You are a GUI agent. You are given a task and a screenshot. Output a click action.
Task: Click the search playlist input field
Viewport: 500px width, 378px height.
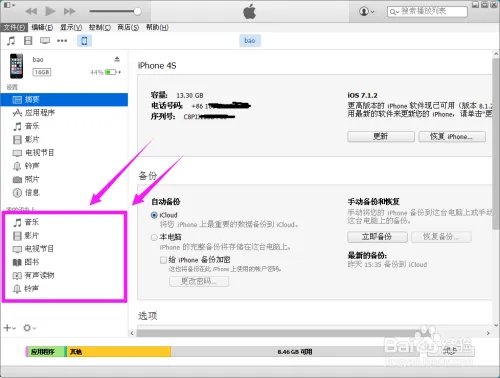[x=427, y=11]
